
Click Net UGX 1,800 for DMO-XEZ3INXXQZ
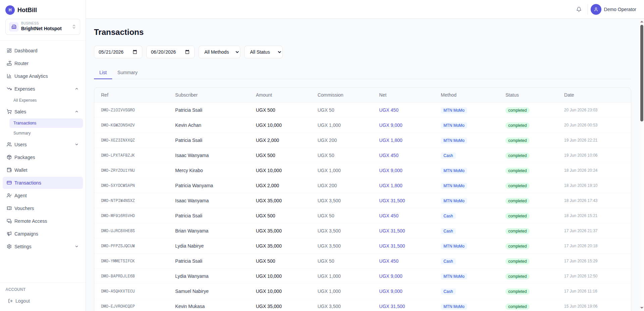pos(391,140)
